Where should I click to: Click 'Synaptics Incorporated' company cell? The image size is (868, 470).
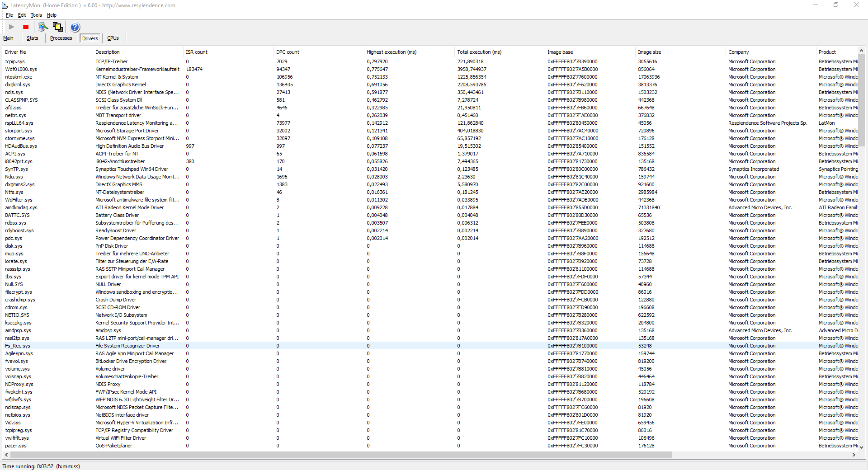(754, 169)
